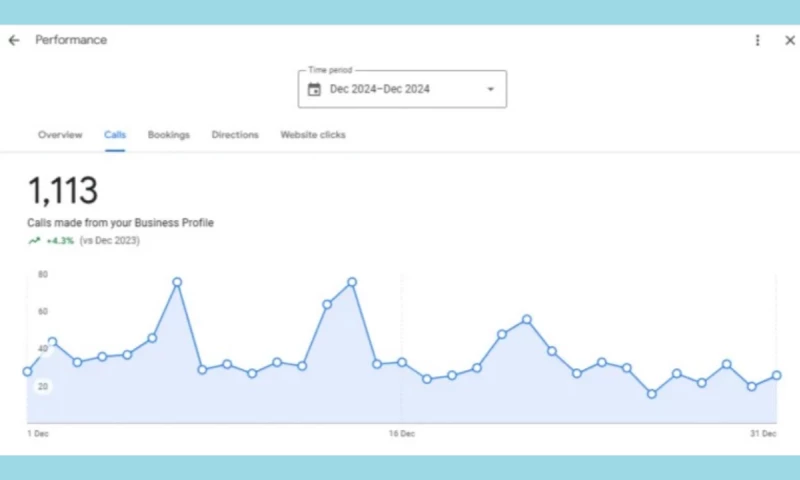800x480 pixels.
Task: Expand the Time period dropdown arrow
Action: tap(490, 89)
